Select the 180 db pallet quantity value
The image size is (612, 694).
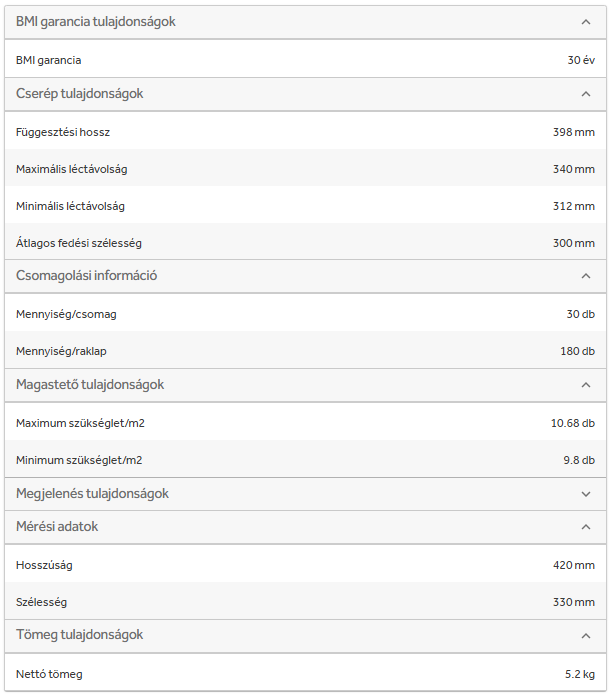577,351
